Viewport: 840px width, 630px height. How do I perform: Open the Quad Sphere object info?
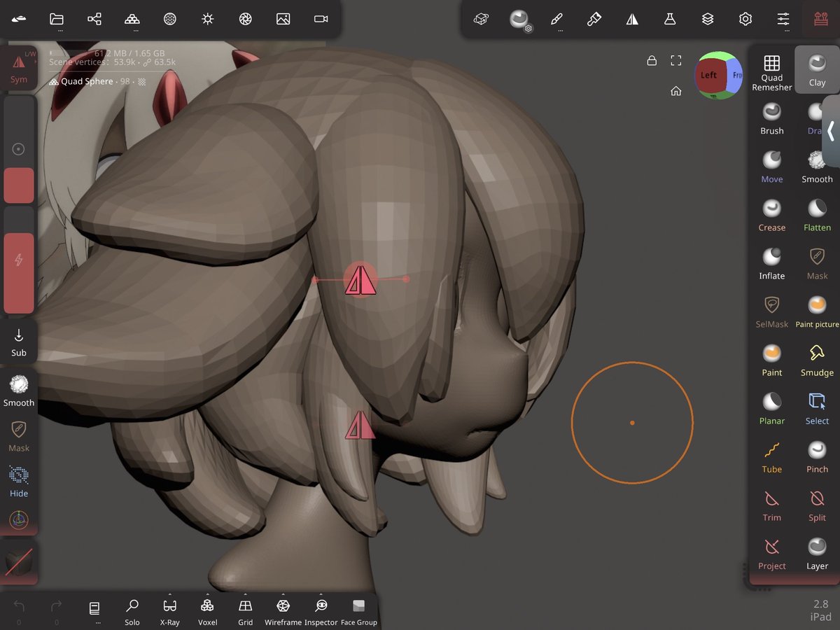(x=98, y=81)
